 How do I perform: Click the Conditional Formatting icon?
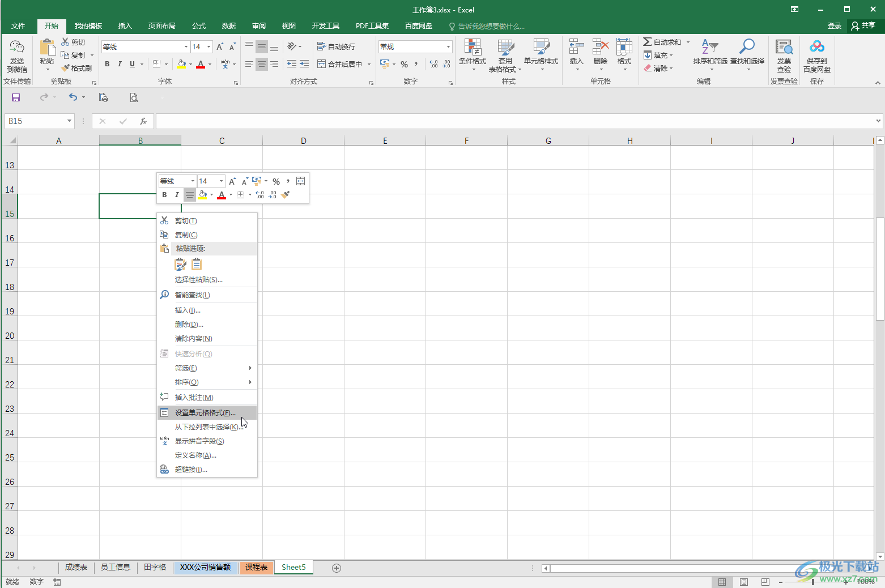click(x=473, y=47)
